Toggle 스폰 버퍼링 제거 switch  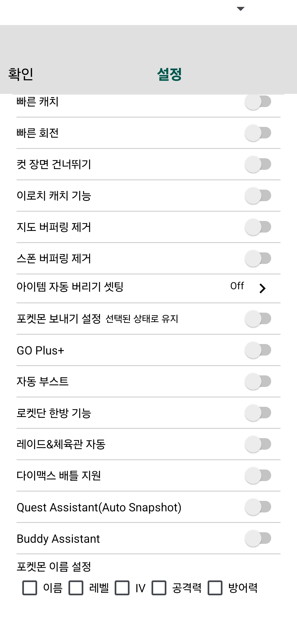click(x=258, y=258)
